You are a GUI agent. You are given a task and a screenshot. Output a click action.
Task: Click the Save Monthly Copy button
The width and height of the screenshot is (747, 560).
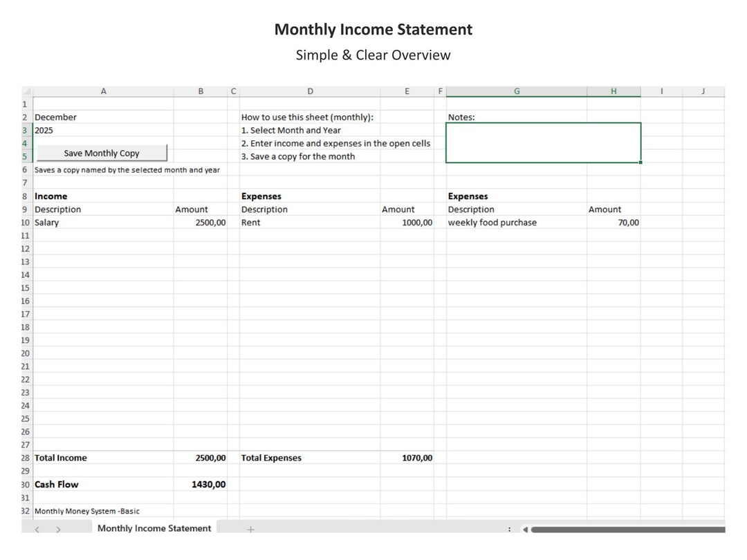102,153
